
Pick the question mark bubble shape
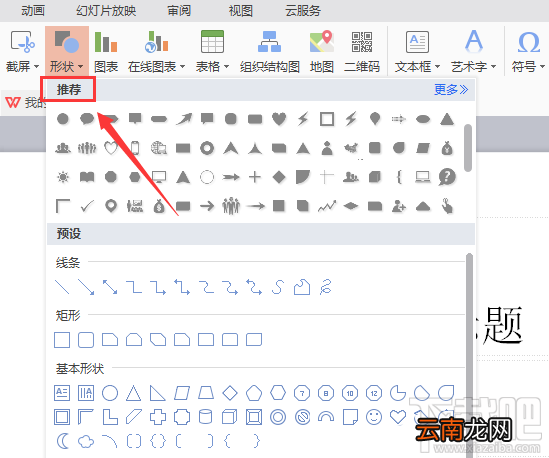[x=447, y=177]
